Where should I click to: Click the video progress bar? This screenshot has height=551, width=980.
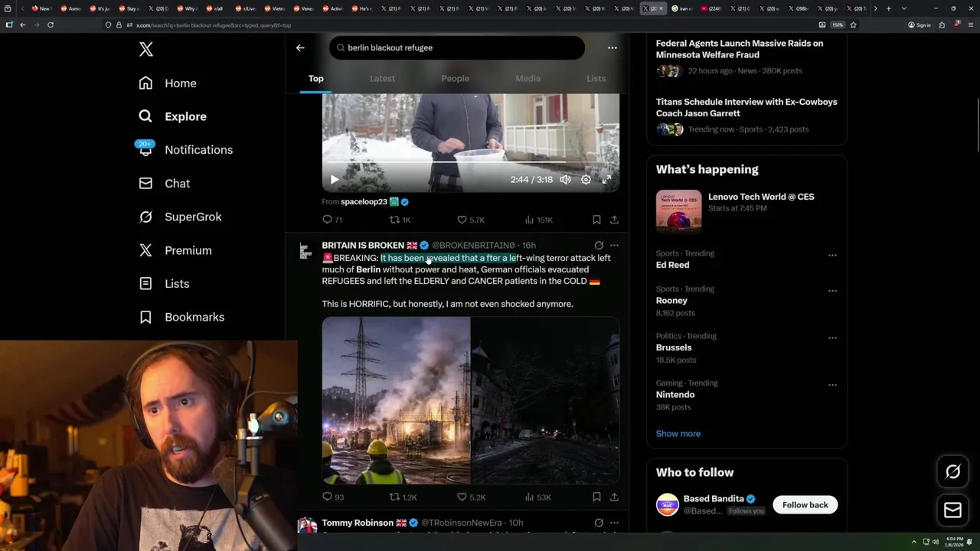point(470,163)
